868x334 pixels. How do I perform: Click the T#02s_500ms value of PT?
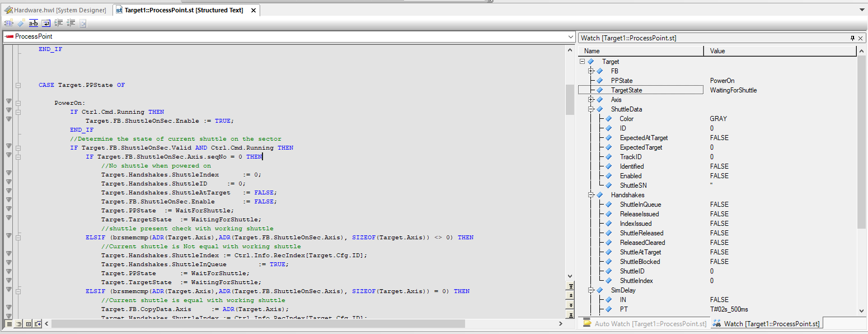729,309
